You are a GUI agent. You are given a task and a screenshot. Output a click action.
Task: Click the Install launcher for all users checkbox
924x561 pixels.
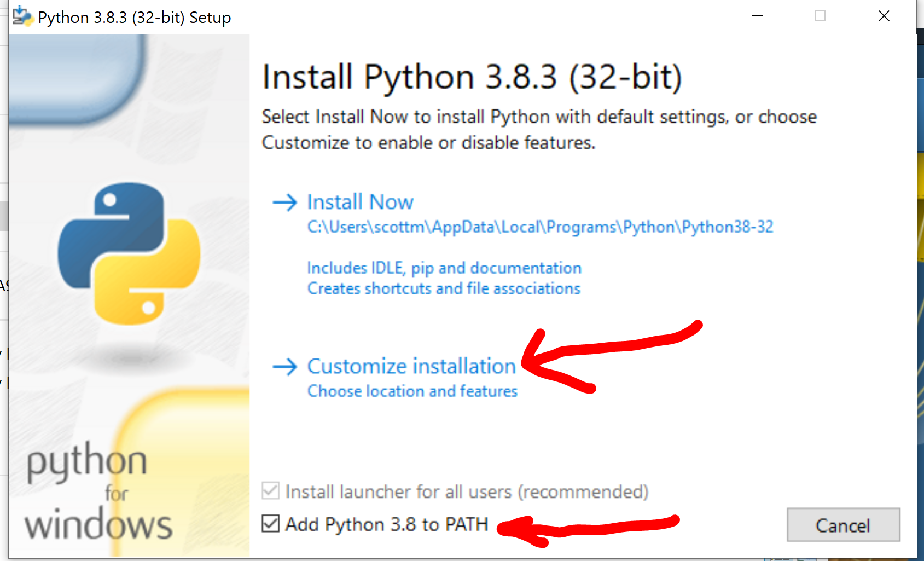(271, 491)
